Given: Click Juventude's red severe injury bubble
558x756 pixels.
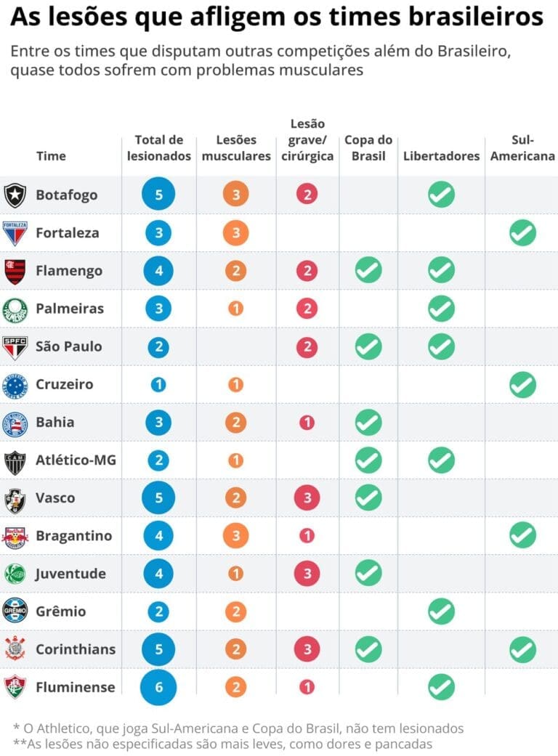Looking at the screenshot, I should (307, 573).
